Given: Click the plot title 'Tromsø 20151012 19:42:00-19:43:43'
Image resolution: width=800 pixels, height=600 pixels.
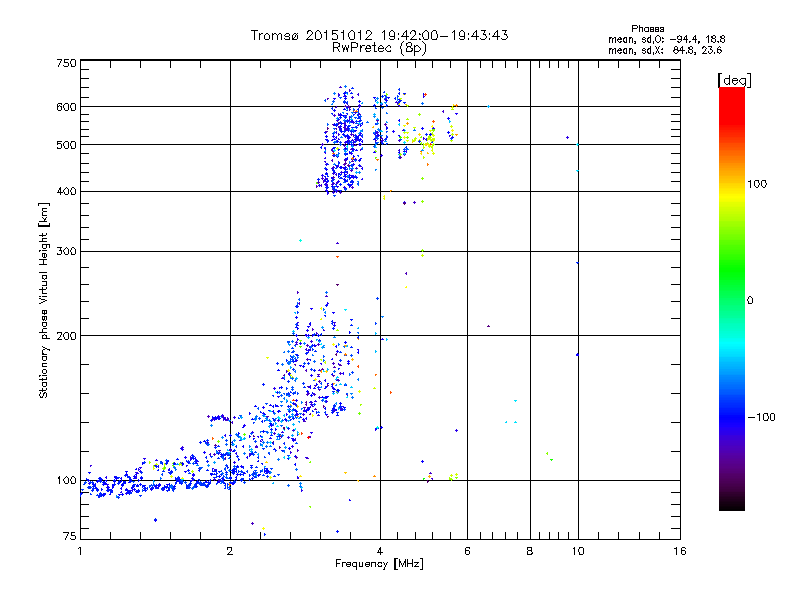Looking at the screenshot, I should [x=379, y=35].
